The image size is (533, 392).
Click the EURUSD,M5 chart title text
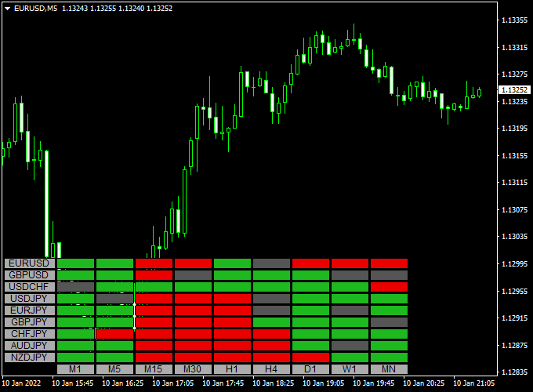point(36,8)
